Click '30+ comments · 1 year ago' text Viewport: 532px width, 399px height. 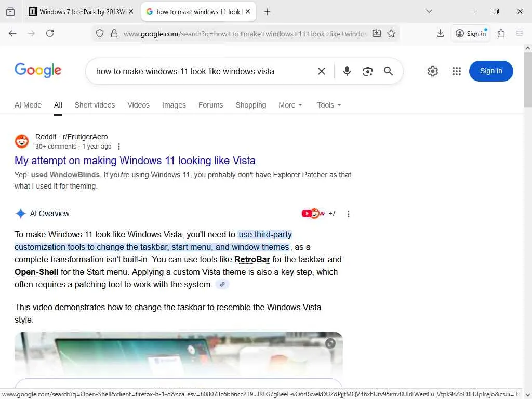pyautogui.click(x=73, y=147)
